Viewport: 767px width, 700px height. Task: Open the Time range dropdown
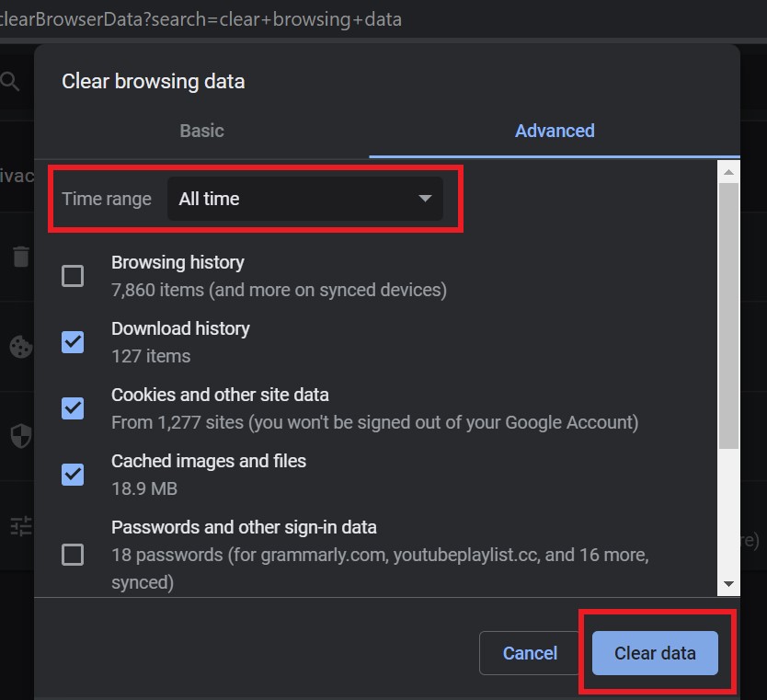click(x=305, y=199)
